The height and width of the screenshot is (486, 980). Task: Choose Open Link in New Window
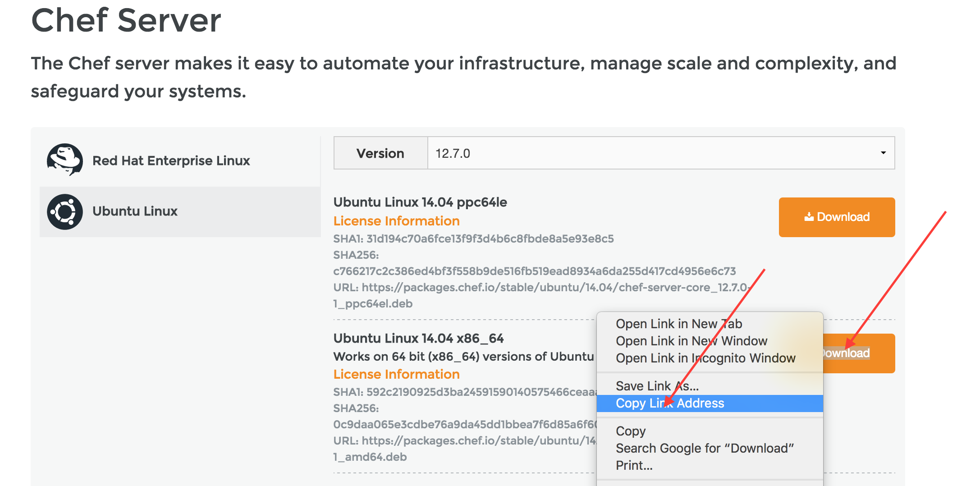[710, 341]
